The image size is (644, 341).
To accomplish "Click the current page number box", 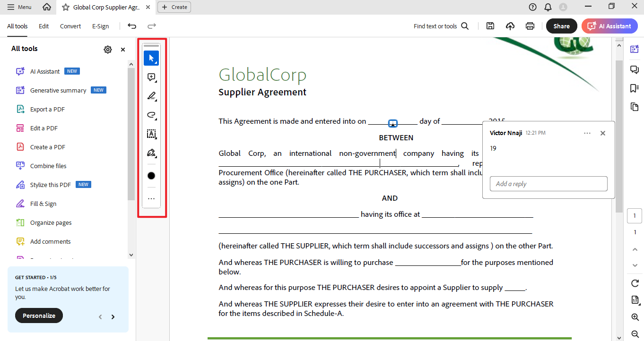I will [x=635, y=216].
